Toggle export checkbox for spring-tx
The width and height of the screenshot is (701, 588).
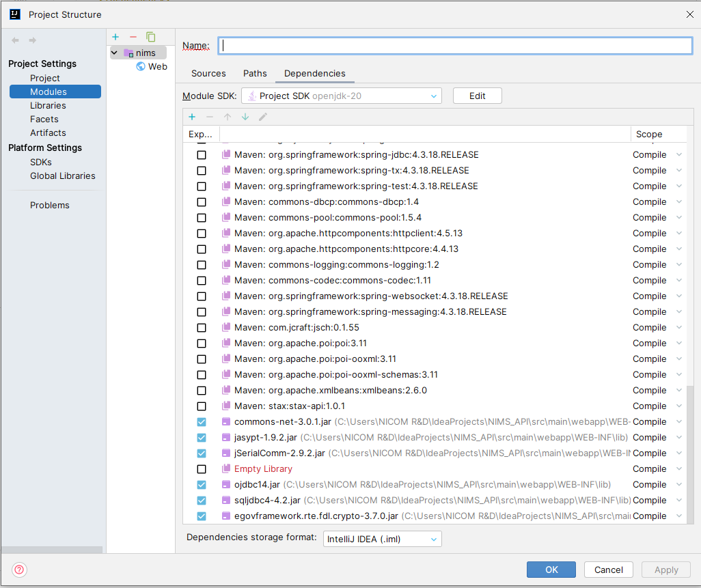(202, 171)
